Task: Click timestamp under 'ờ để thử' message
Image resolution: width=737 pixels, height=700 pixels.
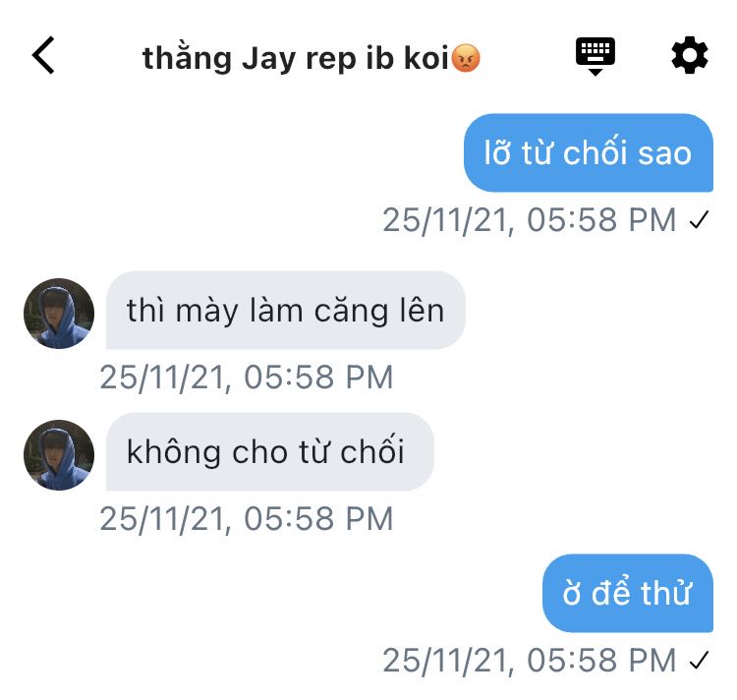Action: 530,661
